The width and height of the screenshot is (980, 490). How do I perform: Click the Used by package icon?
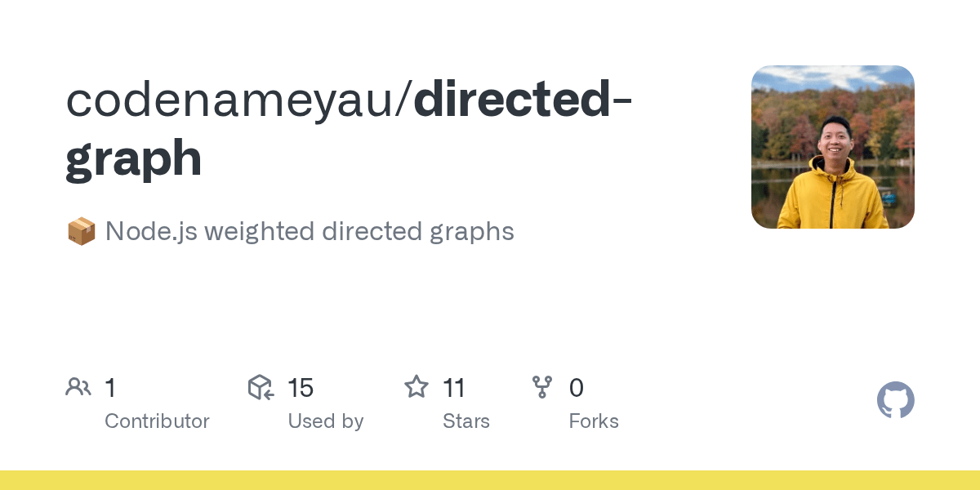pyautogui.click(x=261, y=387)
